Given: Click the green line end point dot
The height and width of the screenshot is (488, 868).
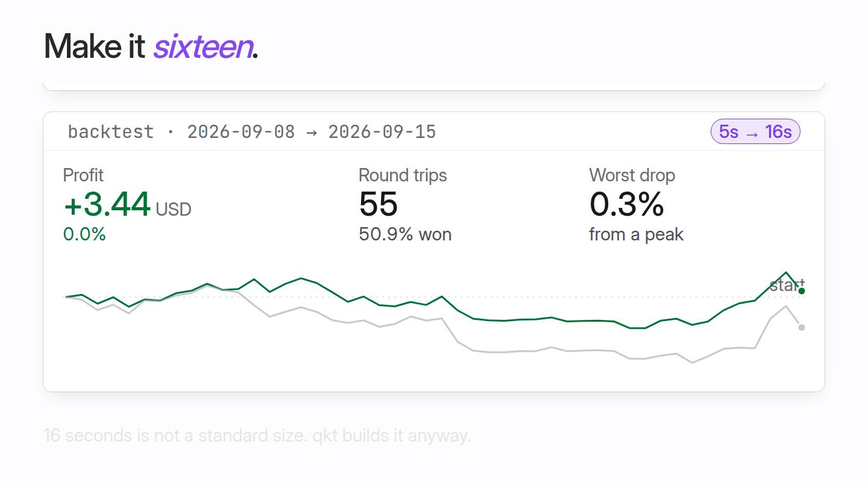Looking at the screenshot, I should coord(802,291).
